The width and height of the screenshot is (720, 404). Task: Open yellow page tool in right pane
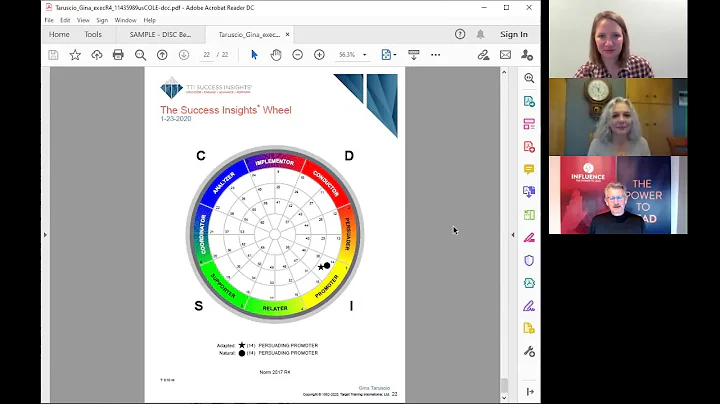[x=529, y=328]
